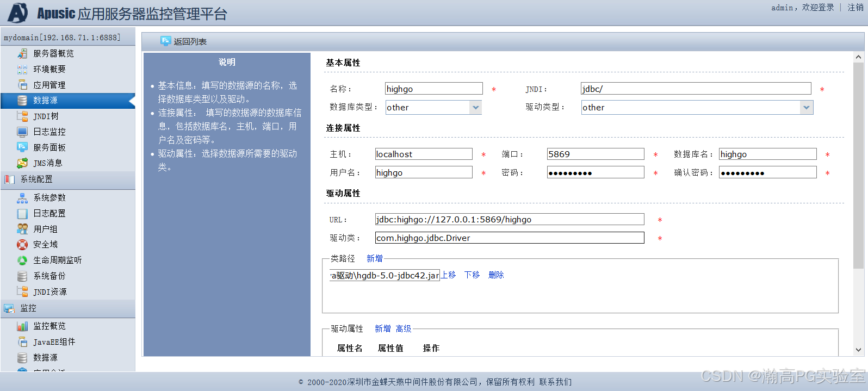The height and width of the screenshot is (391, 868).
Task: Click the 数据库名 input field
Action: click(768, 154)
